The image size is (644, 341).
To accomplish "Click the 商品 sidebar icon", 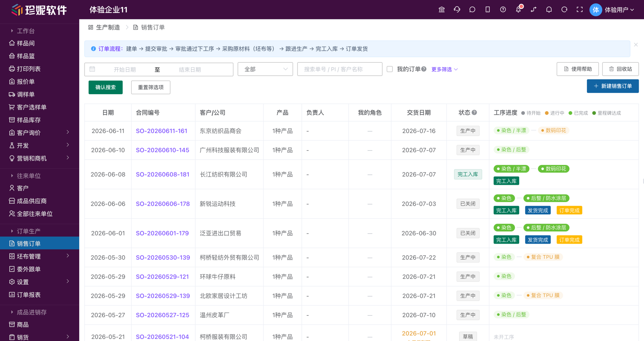I will pos(12,324).
